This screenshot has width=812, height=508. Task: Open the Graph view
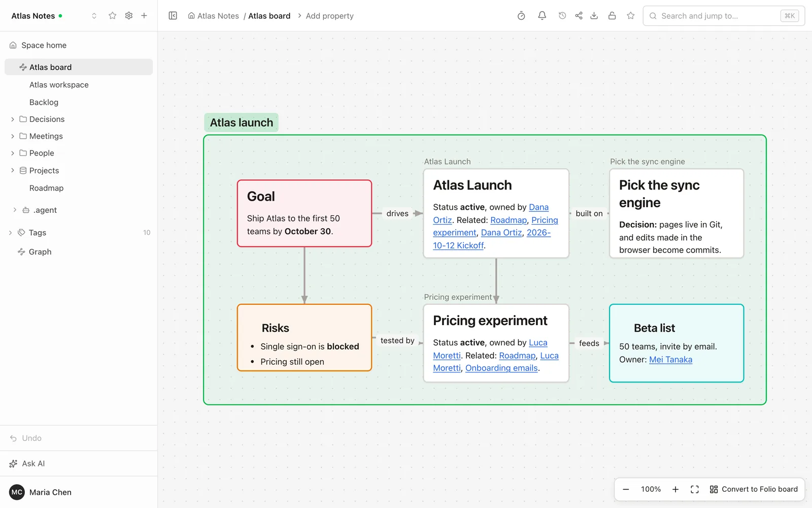click(x=79, y=252)
